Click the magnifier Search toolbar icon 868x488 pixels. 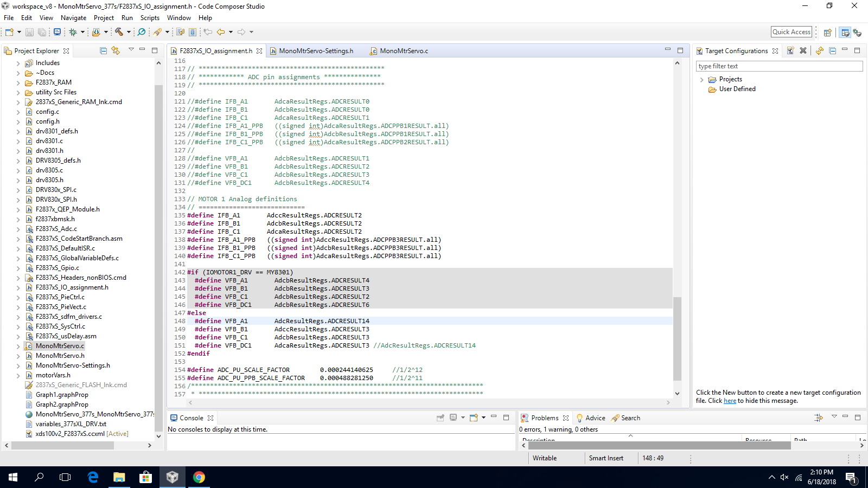point(142,32)
